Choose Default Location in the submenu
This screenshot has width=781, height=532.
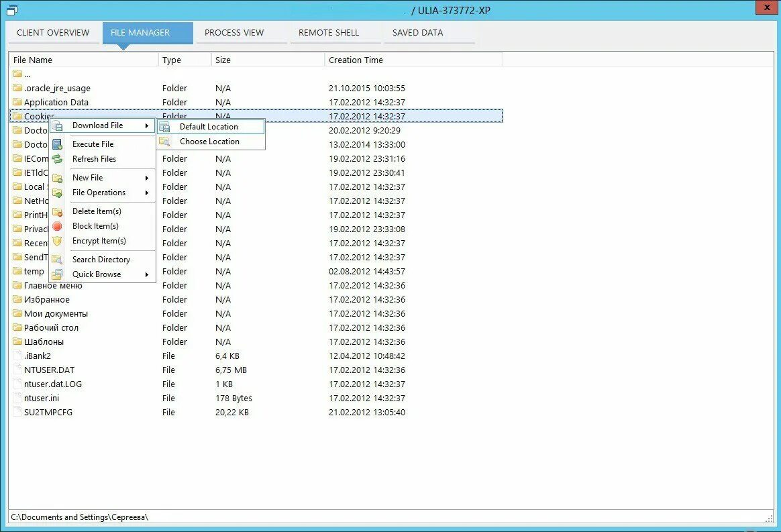pyautogui.click(x=211, y=127)
